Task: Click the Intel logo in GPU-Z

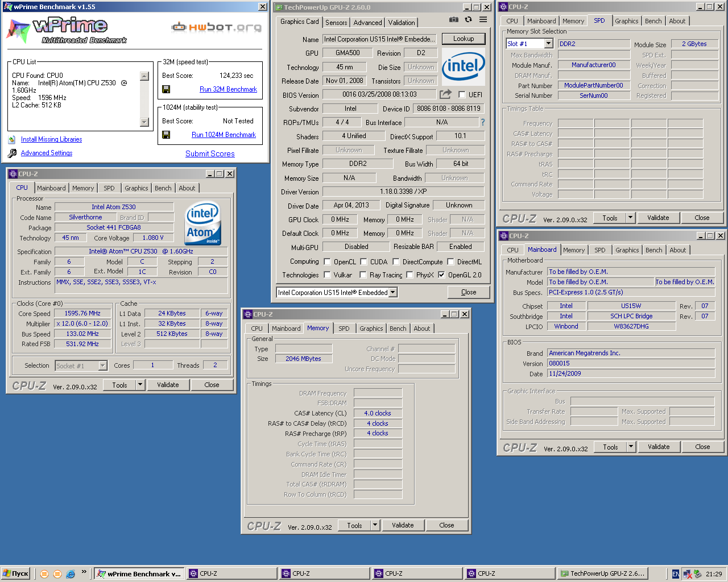Action: [464, 66]
